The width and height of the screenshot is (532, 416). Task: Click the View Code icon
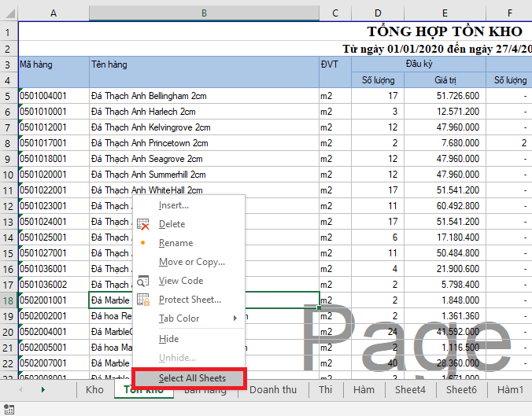(x=143, y=281)
